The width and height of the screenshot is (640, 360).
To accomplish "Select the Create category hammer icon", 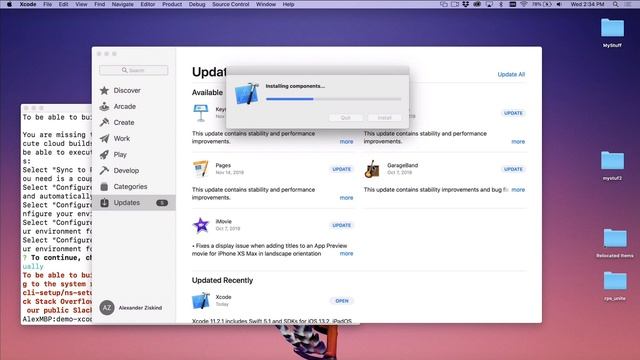I will click(104, 122).
